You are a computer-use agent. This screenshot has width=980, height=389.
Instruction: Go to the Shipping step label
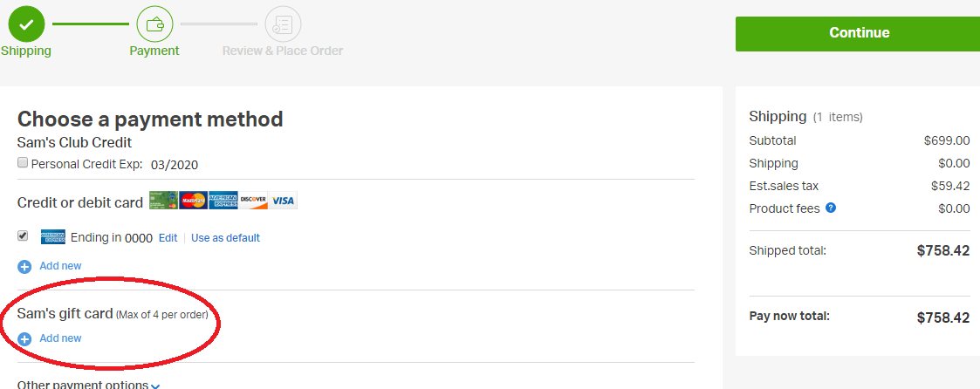click(26, 51)
